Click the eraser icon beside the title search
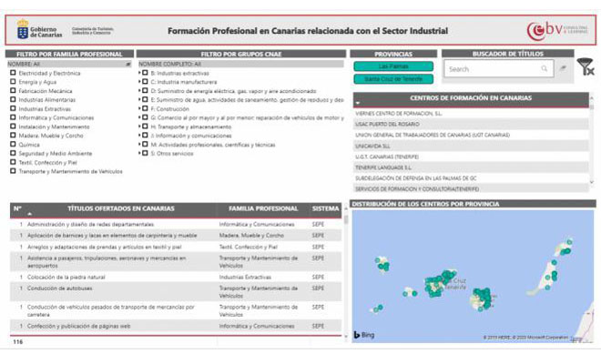Screen dimensions: 601x364 tap(563, 68)
